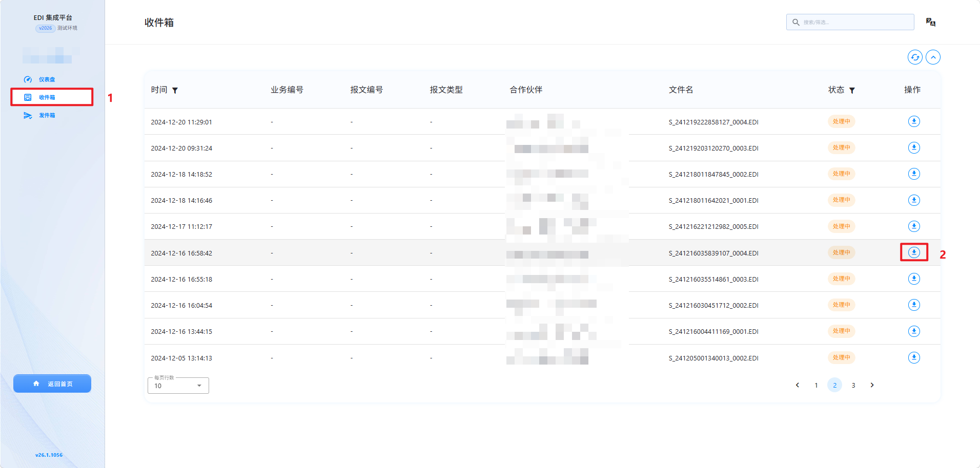This screenshot has height=468, width=980.
Task: Click the v2026 version badge
Action: 45,28
